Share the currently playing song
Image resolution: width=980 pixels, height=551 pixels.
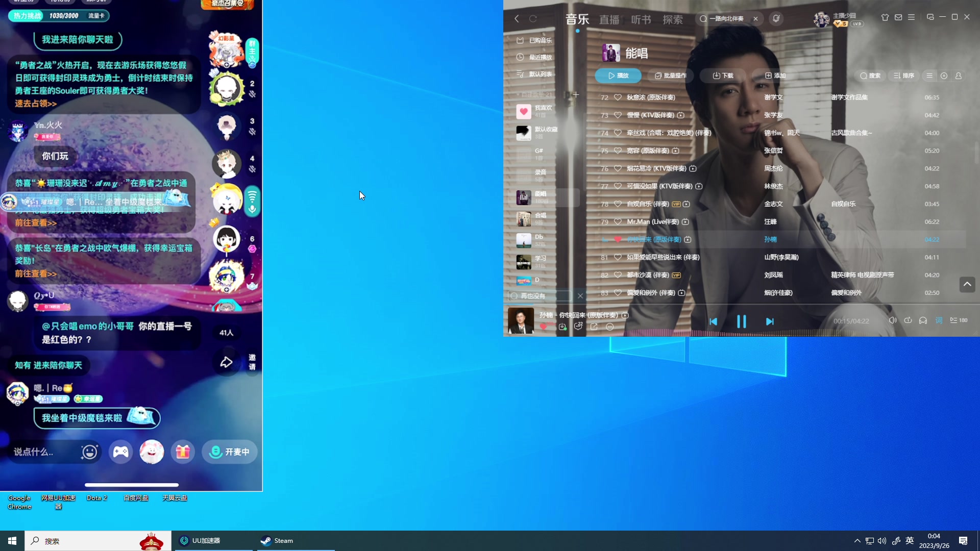pos(594,327)
